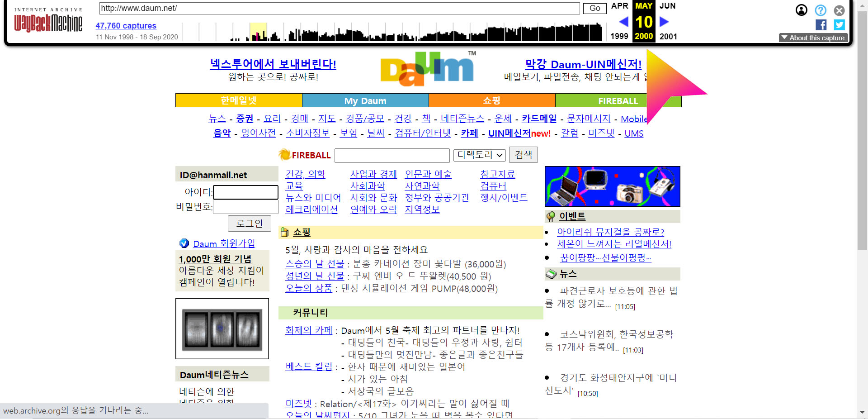This screenshot has width=868, height=419.
Task: Open the Wayback user account icon
Action: (x=801, y=10)
